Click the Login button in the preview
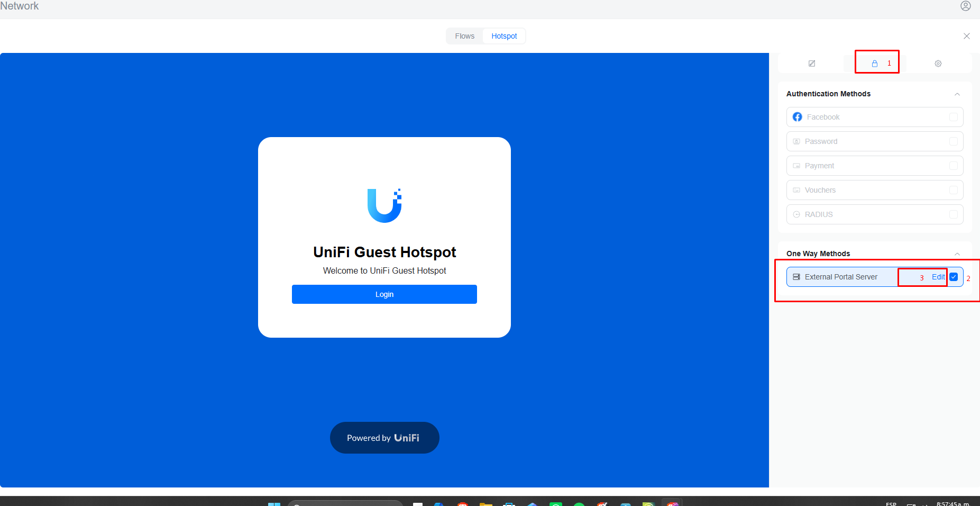The height and width of the screenshot is (506, 980). click(384, 294)
